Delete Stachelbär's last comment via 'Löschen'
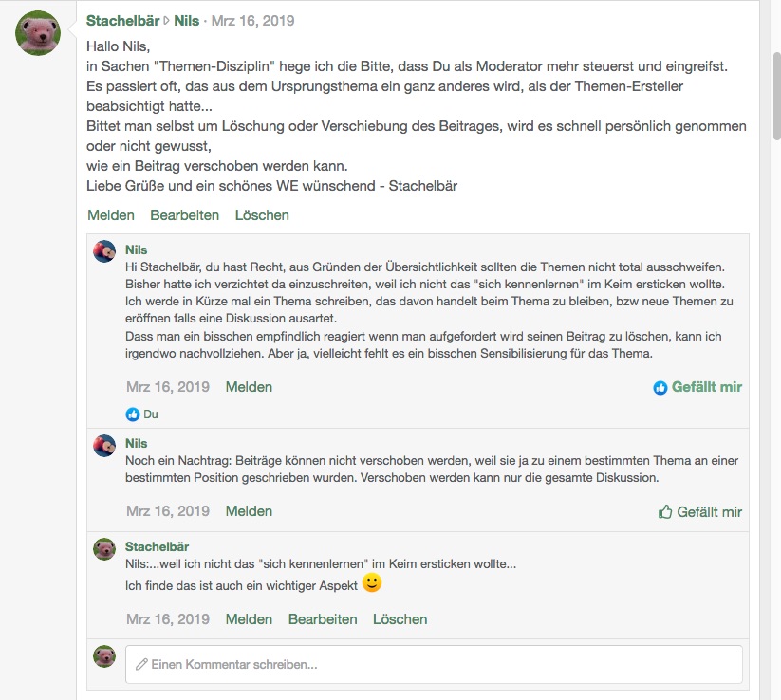The height and width of the screenshot is (700, 781). point(400,619)
